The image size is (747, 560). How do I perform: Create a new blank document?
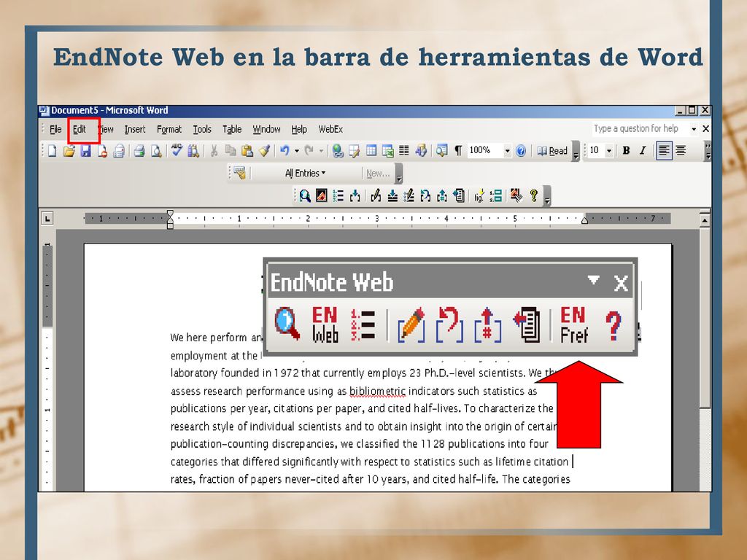(53, 151)
